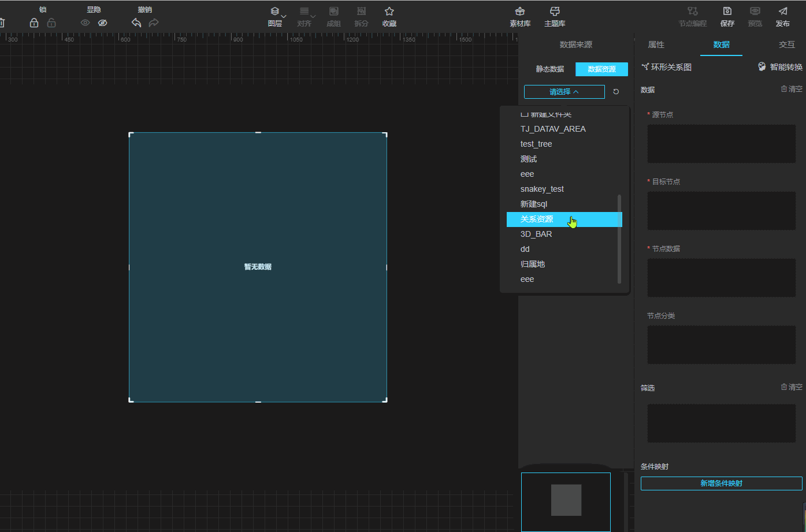Click the canvas minimap thumbnail
Screen dimensions: 806x532
pos(566,502)
